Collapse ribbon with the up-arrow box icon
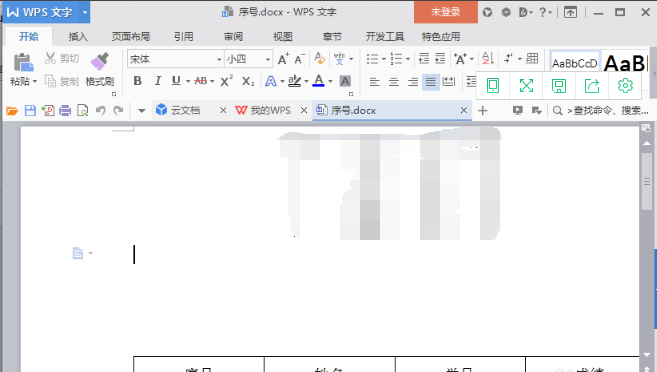Viewport: 657px width, 372px height. tap(570, 12)
